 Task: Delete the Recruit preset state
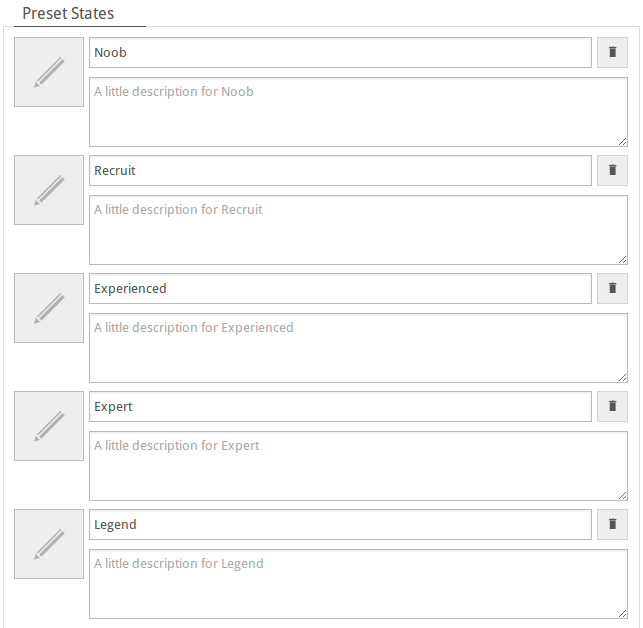pyautogui.click(x=612, y=170)
